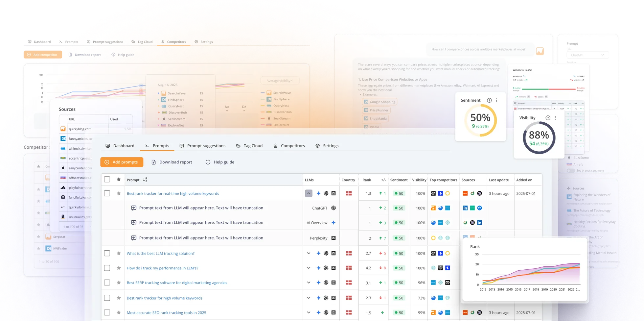Click the Denmark flag in the first prompt row
This screenshot has width=644, height=321.
coord(349,193)
